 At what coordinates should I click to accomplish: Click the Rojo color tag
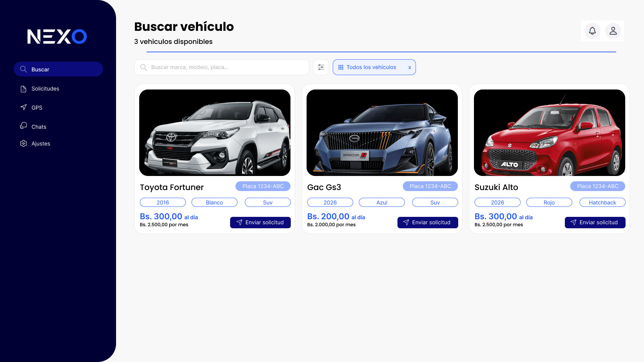coord(549,202)
